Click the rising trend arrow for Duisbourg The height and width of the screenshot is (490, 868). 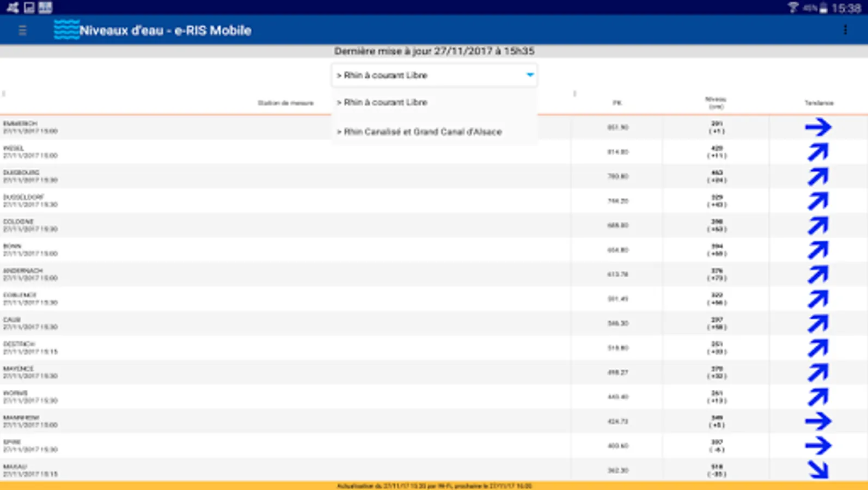[818, 176]
